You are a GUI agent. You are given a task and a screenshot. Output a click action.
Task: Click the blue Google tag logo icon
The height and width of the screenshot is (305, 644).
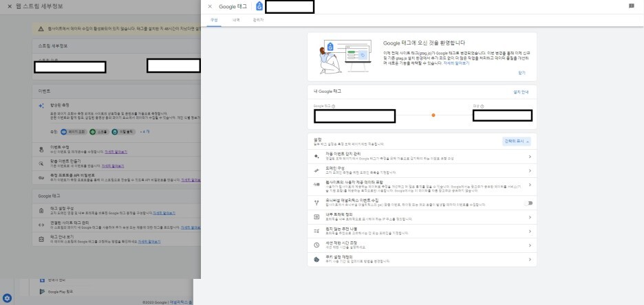pos(259,6)
